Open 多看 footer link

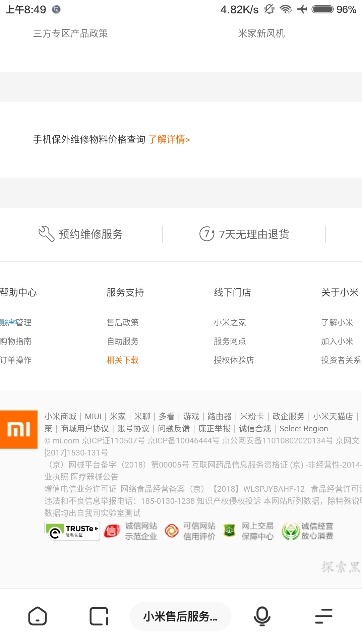pyautogui.click(x=167, y=416)
